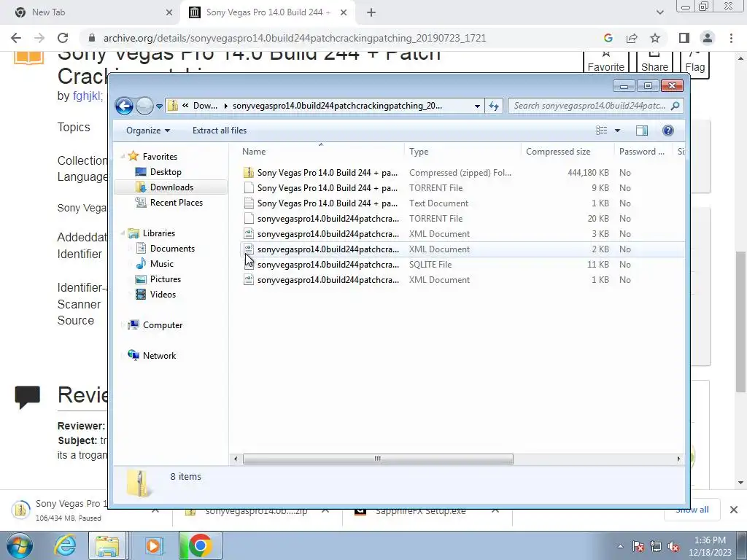
Task: Open Recent Places in navigation pane
Action: coord(177,203)
